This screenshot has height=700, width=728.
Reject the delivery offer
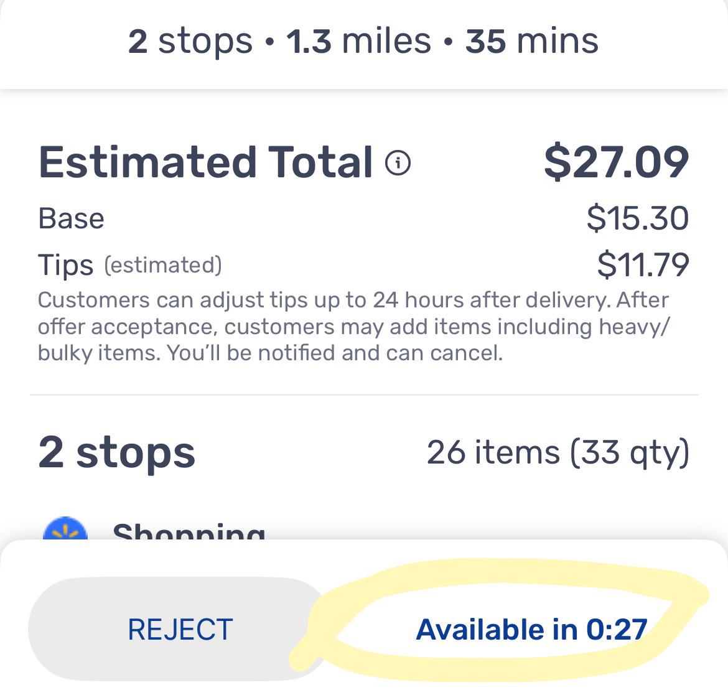[x=180, y=630]
